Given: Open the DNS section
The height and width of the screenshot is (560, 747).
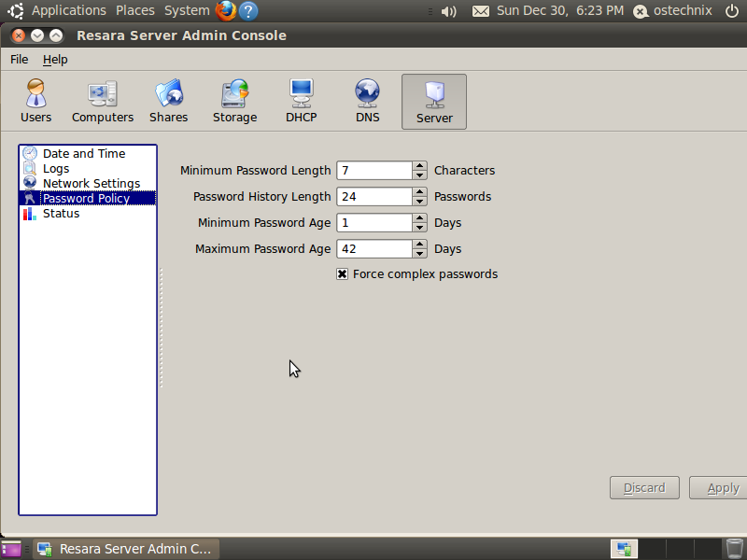Looking at the screenshot, I should (x=367, y=102).
